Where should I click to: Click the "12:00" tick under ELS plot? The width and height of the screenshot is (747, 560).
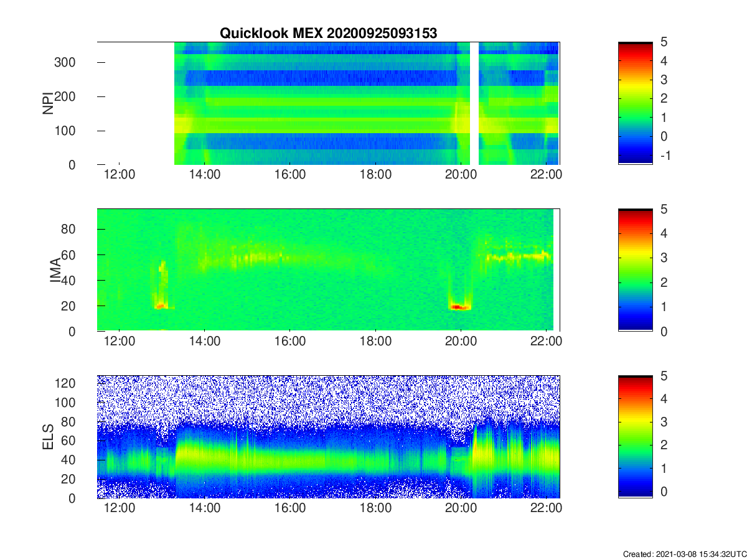pos(119,508)
